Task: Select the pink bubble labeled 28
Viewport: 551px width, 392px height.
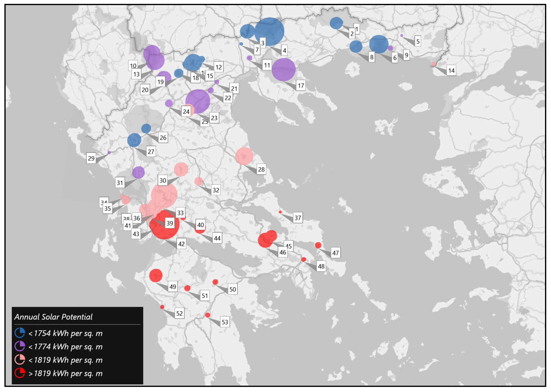Action: tap(244, 156)
